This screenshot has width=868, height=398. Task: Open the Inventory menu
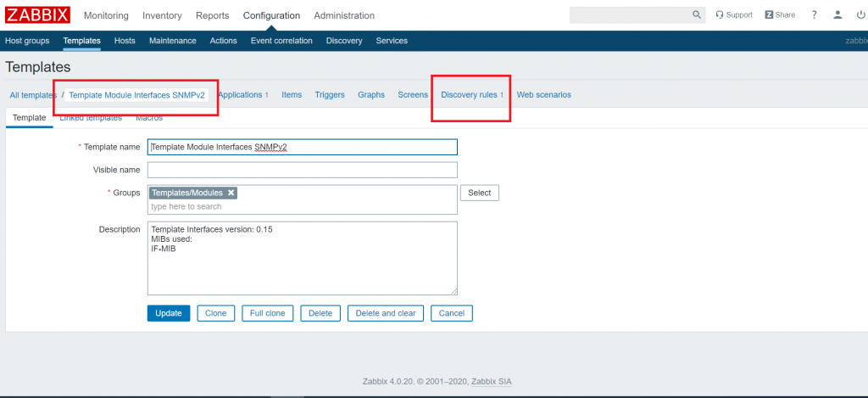click(162, 15)
